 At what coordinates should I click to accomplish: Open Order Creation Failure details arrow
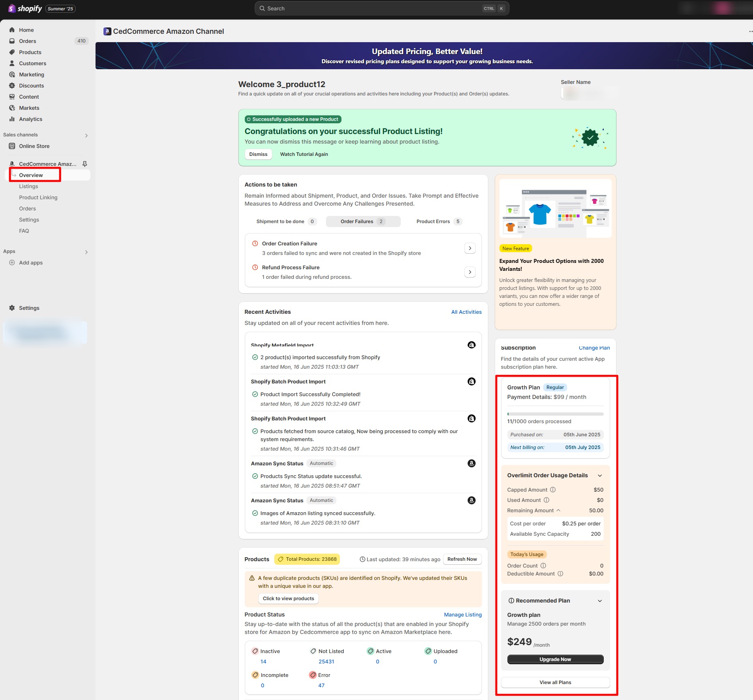pos(470,248)
